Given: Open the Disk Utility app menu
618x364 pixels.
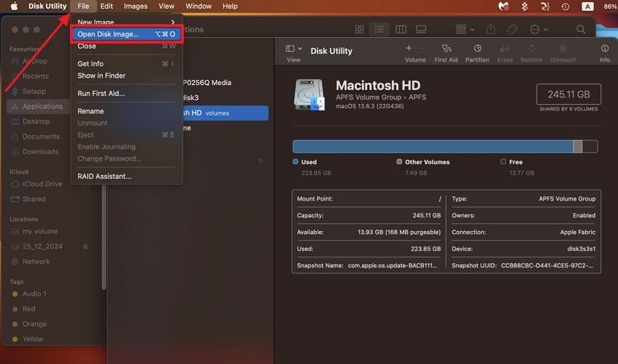Looking at the screenshot, I should (x=47, y=7).
